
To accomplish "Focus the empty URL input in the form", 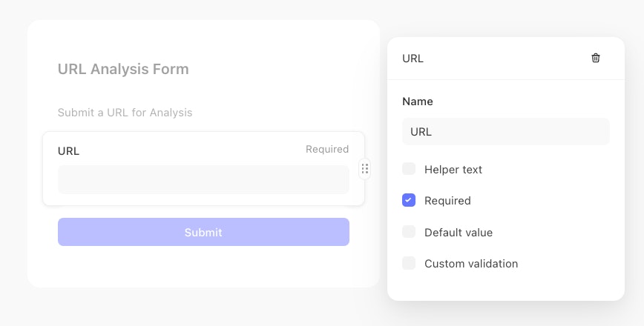I will click(x=203, y=179).
